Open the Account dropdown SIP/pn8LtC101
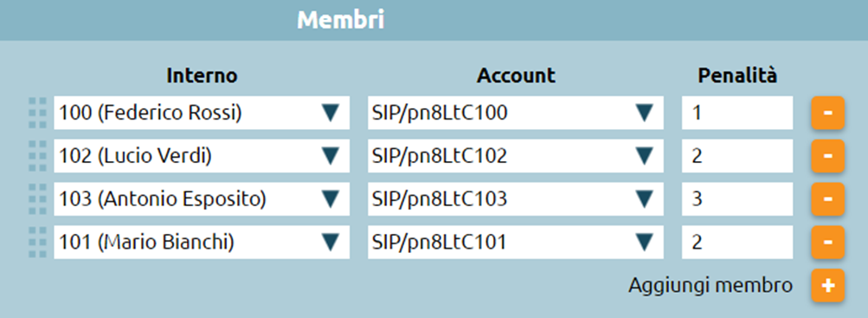Viewport: 868px width, 318px height. tap(516, 242)
